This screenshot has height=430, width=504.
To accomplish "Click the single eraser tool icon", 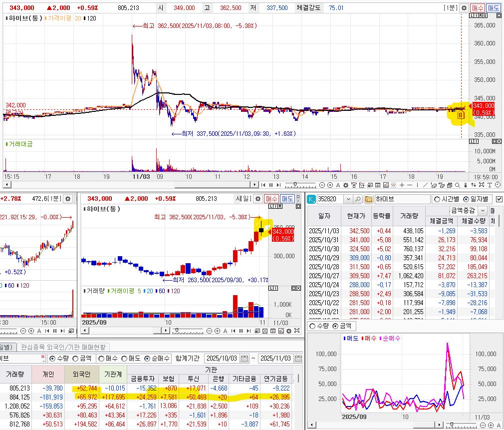I will [434, 185].
